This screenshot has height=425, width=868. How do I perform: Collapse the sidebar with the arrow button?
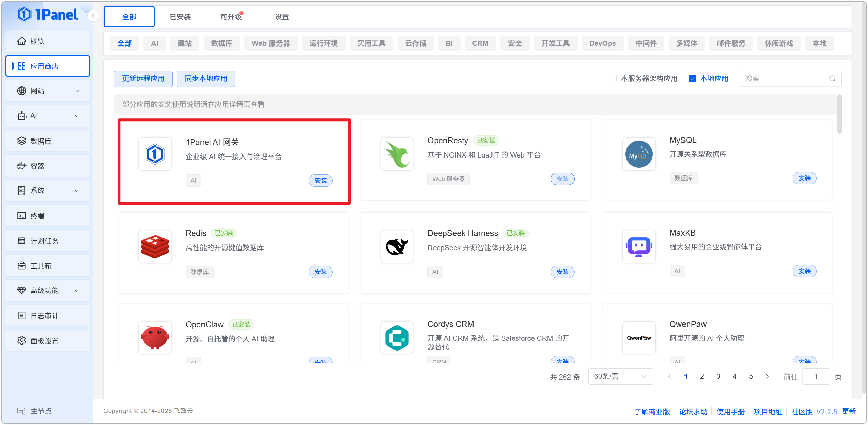[93, 16]
